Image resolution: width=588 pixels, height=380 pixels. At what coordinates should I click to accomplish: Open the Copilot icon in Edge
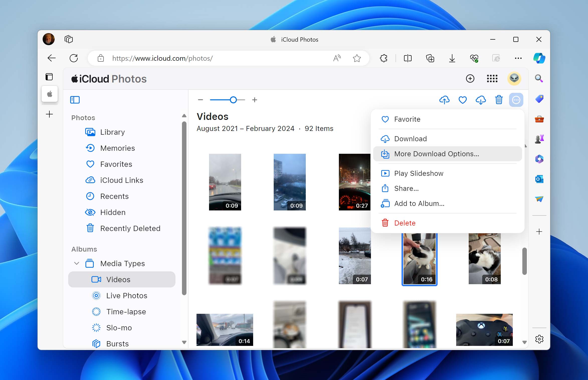pyautogui.click(x=539, y=58)
